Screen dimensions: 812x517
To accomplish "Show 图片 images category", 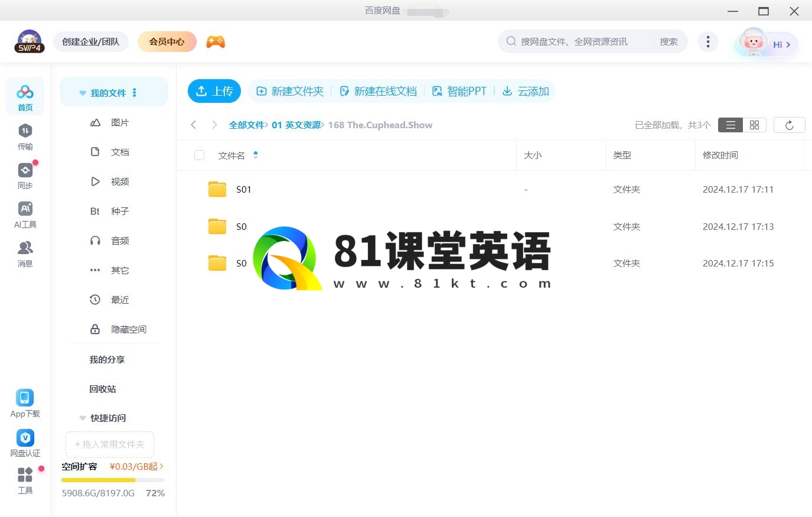I will (x=110, y=122).
